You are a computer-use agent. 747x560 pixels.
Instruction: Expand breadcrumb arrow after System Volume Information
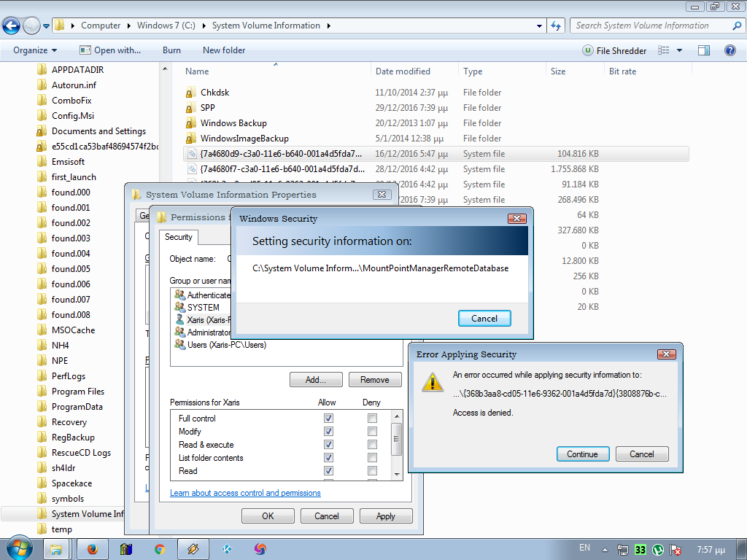[x=329, y=26]
